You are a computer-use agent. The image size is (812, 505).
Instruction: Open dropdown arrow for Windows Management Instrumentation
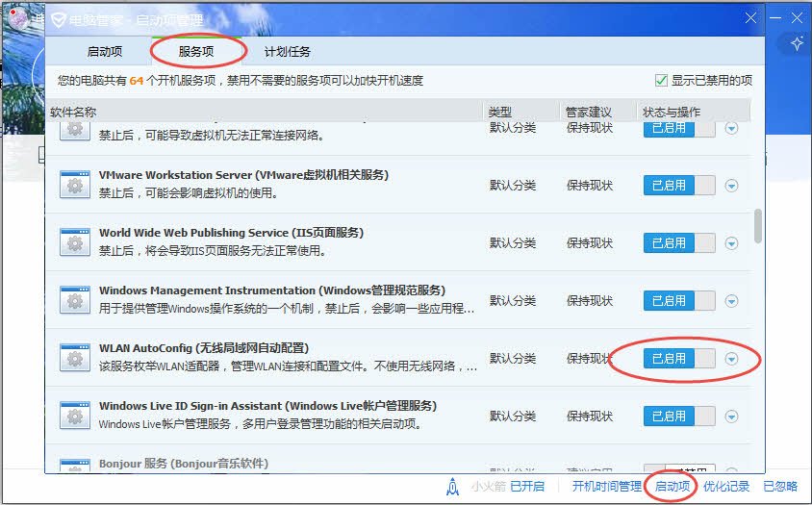coord(731,301)
